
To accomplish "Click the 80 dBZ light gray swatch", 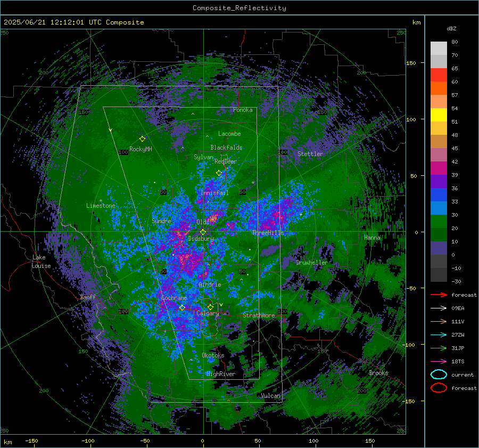I will tap(439, 48).
